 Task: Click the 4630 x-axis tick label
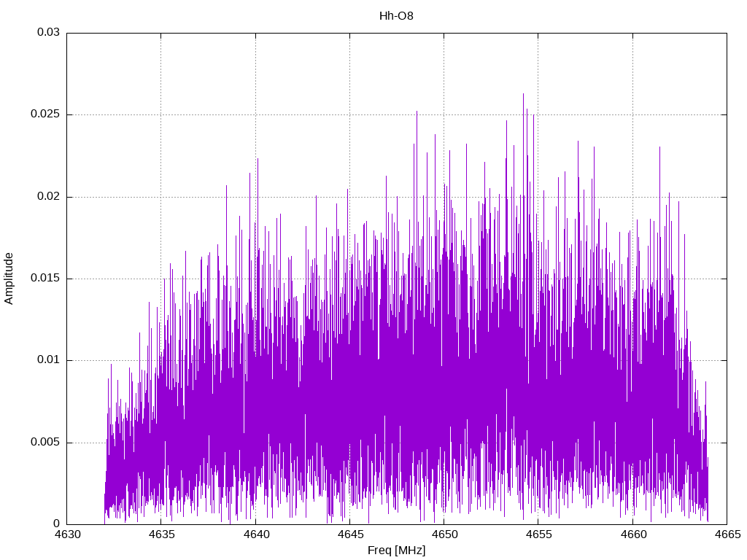[67, 534]
